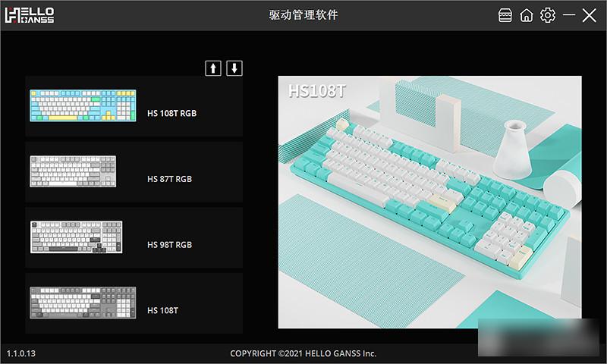The height and width of the screenshot is (364, 607).
Task: Choose the HS 98T RGB label
Action: 169,245
